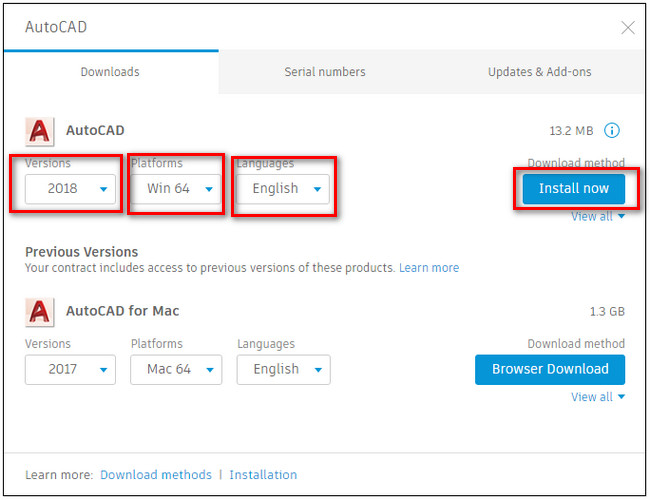
Task: Click the AutoCAD dialog title text
Action: coord(56,27)
